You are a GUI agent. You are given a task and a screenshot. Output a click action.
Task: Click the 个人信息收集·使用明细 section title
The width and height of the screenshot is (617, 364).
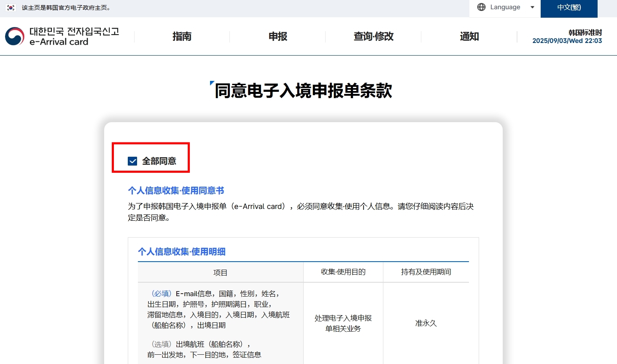182,252
